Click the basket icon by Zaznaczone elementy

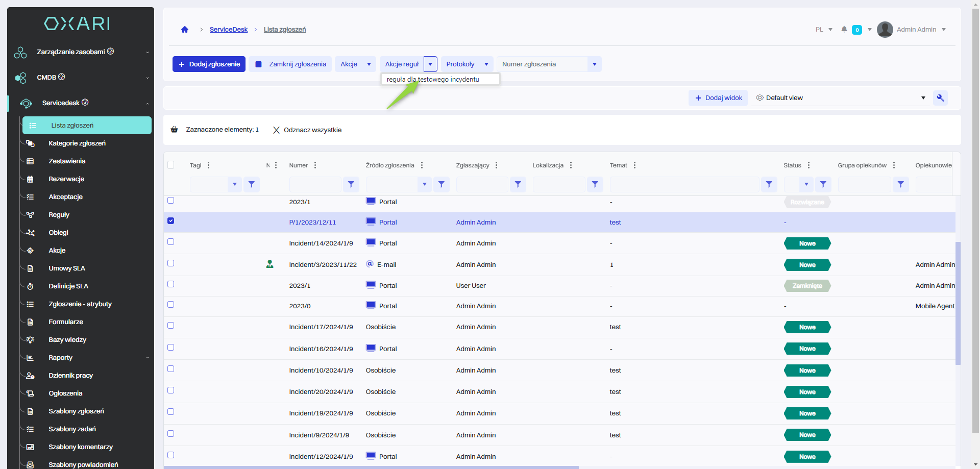coord(175,130)
